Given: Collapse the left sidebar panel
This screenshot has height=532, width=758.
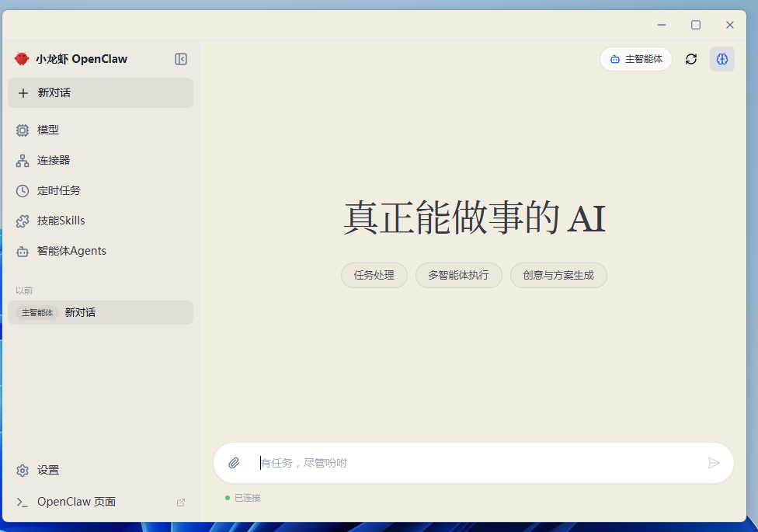Looking at the screenshot, I should point(181,59).
